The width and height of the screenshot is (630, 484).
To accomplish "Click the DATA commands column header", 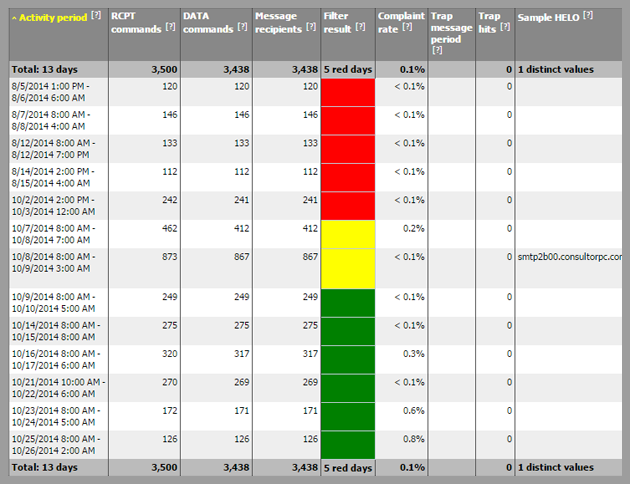I will [x=208, y=23].
